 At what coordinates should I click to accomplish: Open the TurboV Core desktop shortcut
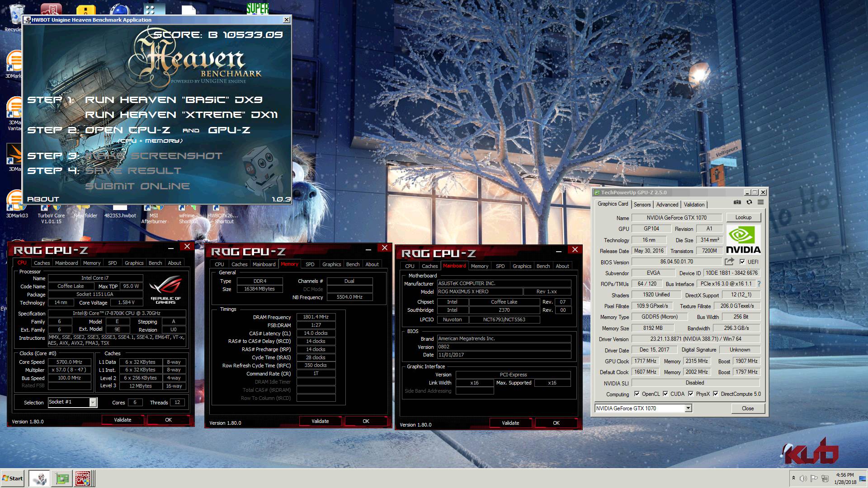(51, 215)
